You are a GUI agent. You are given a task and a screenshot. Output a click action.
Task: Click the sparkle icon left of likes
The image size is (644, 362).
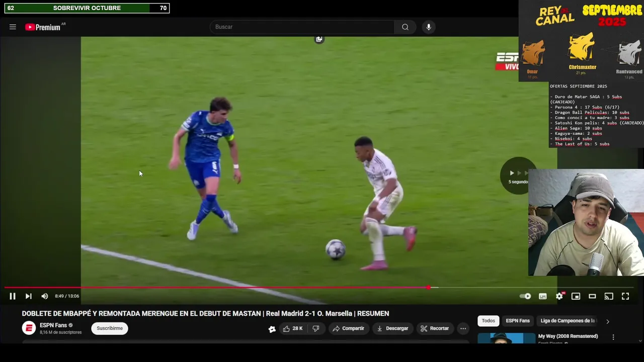(x=272, y=329)
